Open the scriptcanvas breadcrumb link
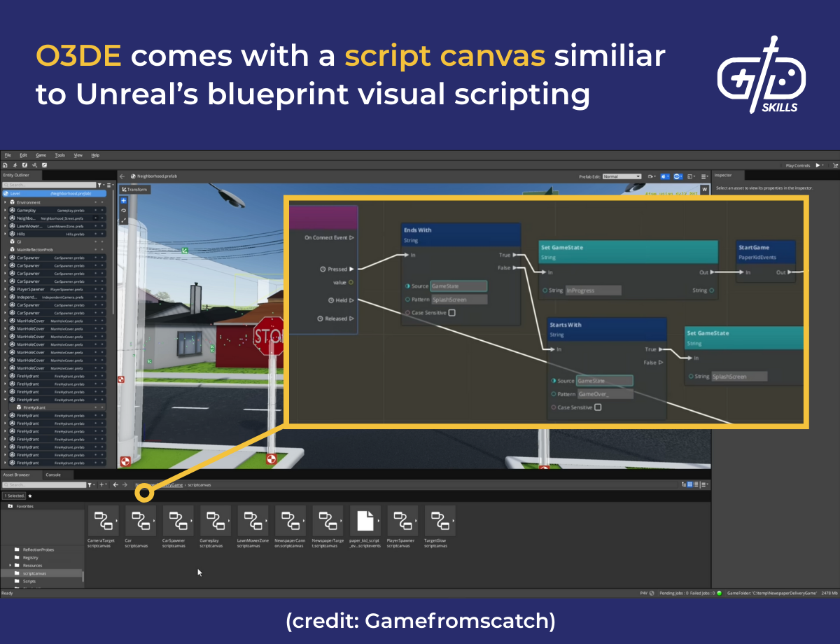The image size is (840, 644). (199, 484)
